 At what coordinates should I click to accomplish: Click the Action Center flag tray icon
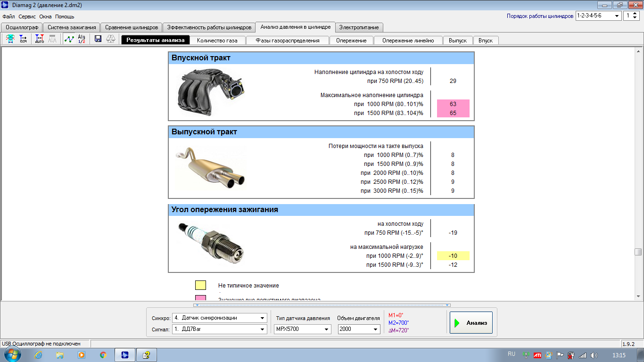click(560, 355)
